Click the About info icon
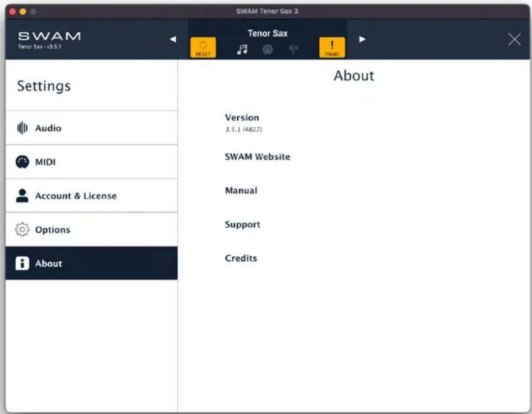Screen dimensions: 532x414 click(22, 263)
